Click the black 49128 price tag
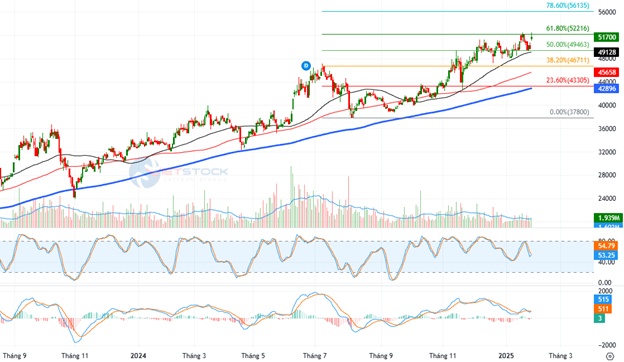 606,52
